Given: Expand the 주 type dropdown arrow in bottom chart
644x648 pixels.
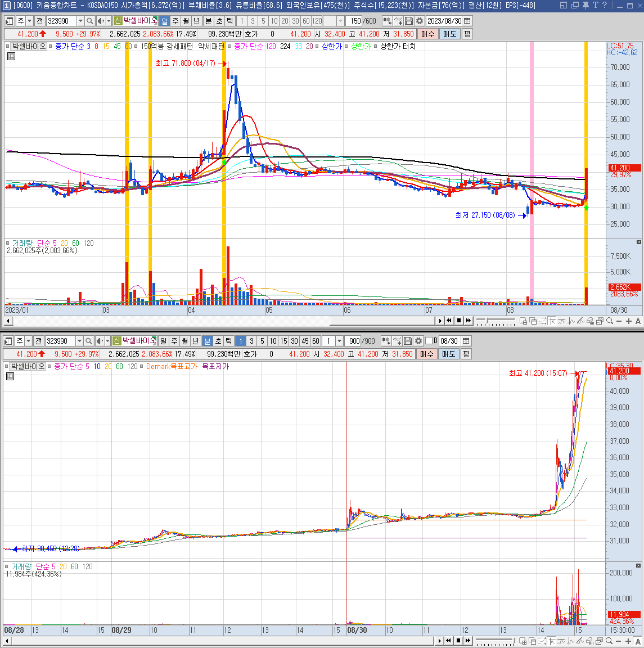Looking at the screenshot, I should [28, 341].
